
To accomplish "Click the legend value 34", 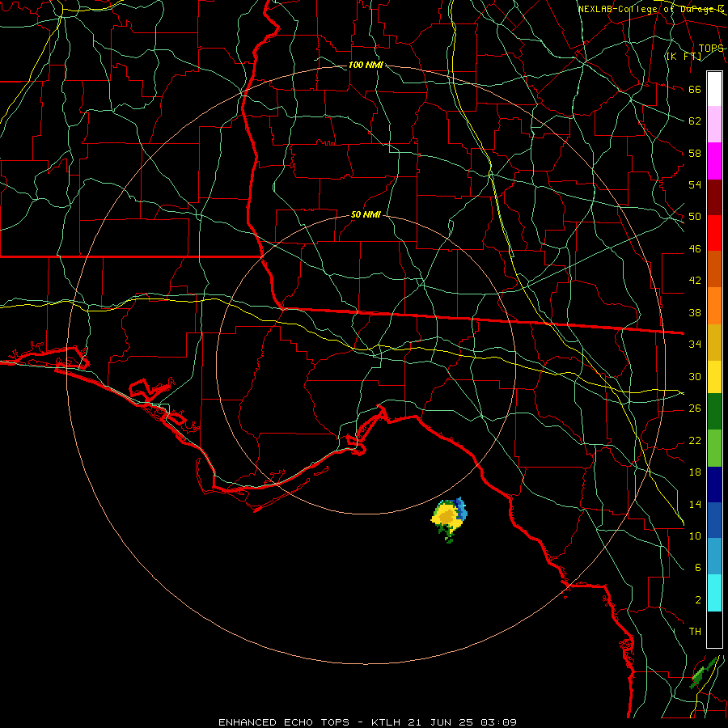I will 695,345.
